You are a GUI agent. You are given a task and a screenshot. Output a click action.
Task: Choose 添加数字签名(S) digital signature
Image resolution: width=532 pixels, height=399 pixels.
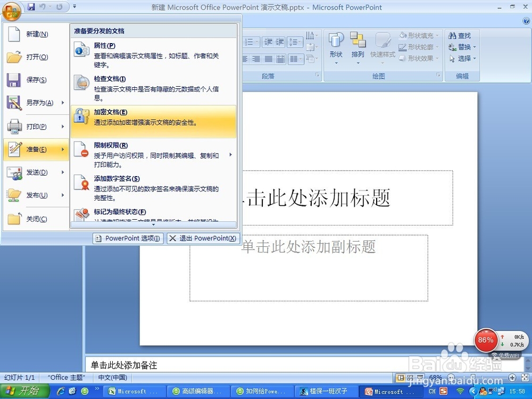[153, 188]
